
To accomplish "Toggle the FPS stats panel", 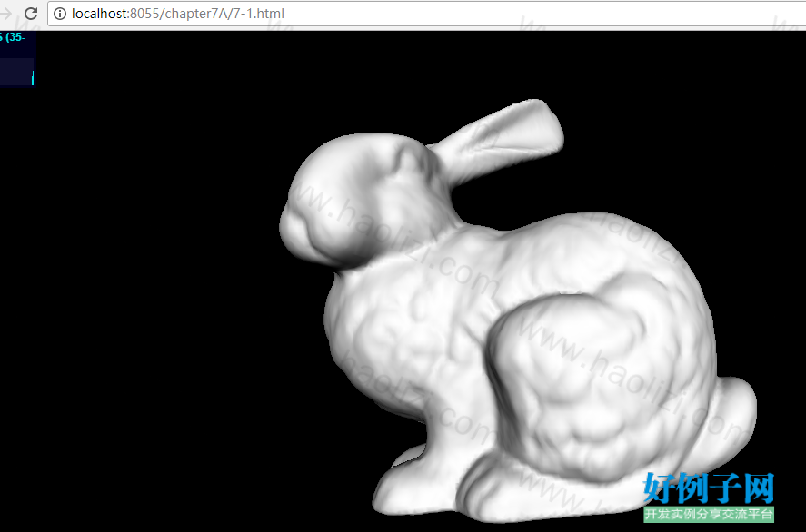I will pos(17,59).
